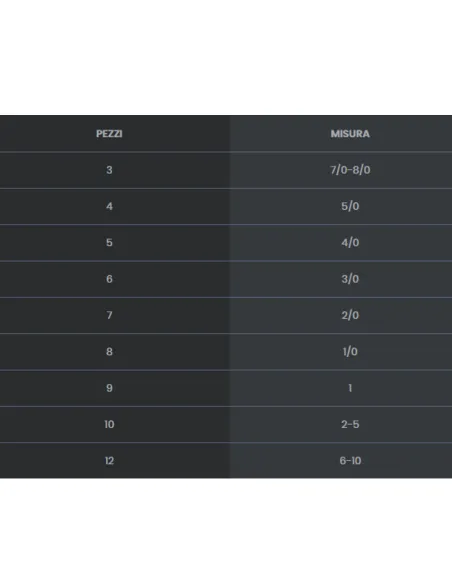This screenshot has width=452, height=584.
Task: Select the pieces cell showing 9
Action: pyautogui.click(x=109, y=388)
